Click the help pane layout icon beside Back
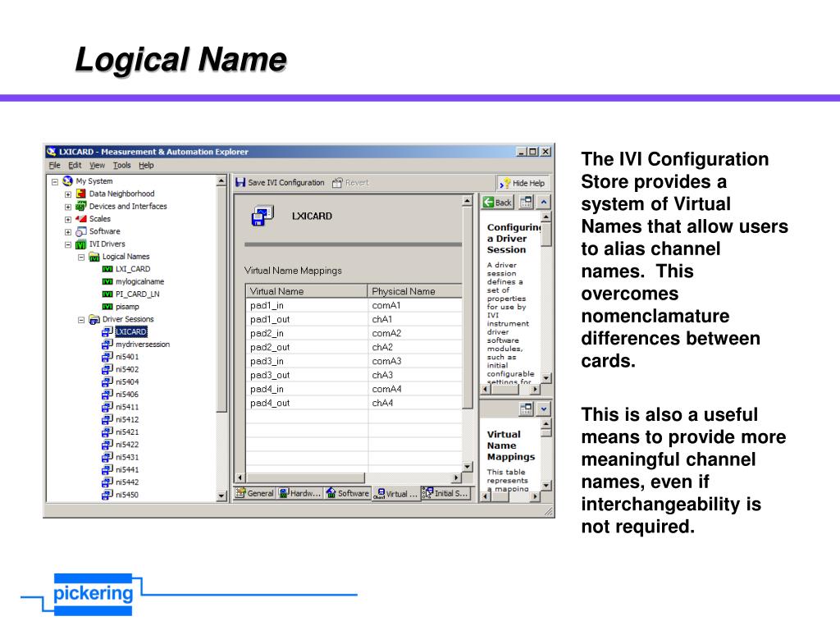The width and height of the screenshot is (840, 630). 526,202
